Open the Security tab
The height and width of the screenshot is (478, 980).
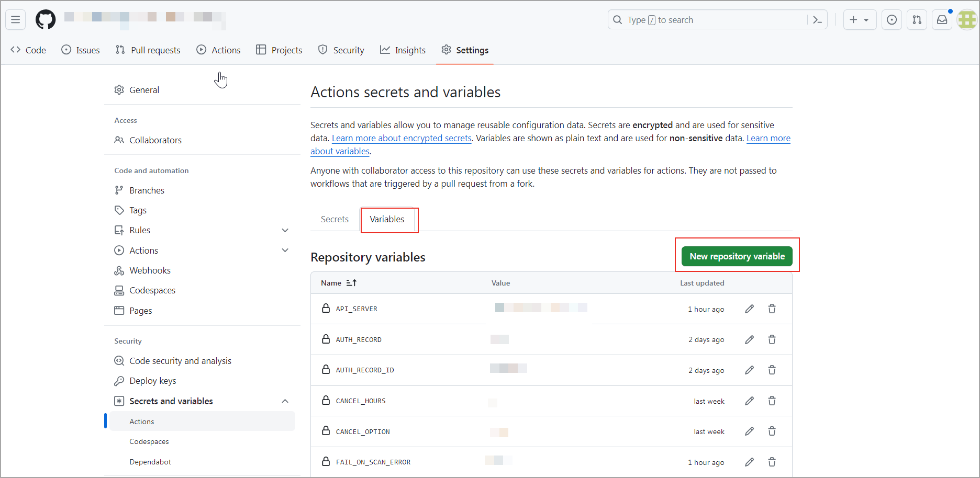[341, 50]
